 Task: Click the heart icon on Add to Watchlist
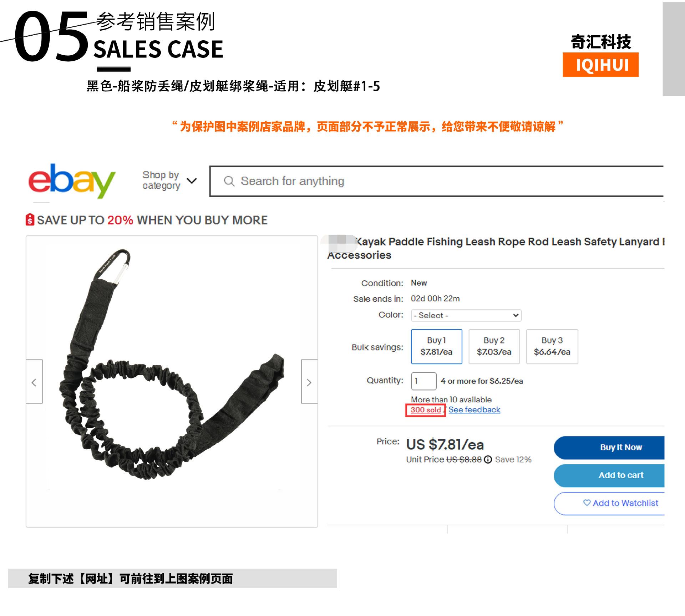point(587,503)
